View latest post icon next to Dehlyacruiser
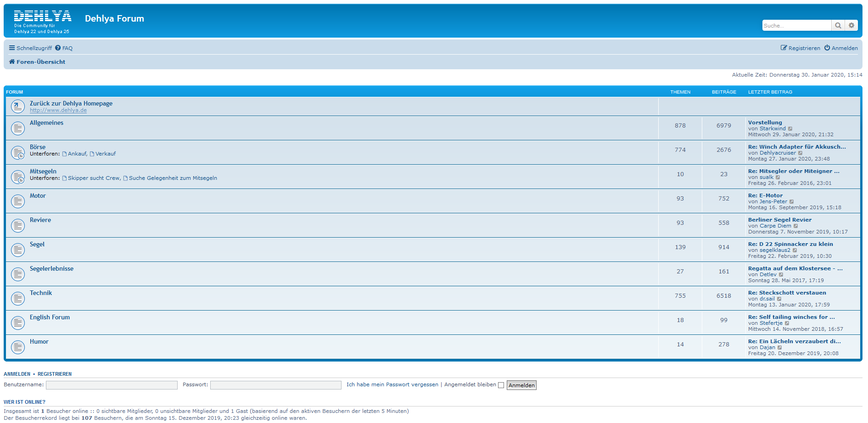The image size is (868, 423). pyautogui.click(x=800, y=153)
